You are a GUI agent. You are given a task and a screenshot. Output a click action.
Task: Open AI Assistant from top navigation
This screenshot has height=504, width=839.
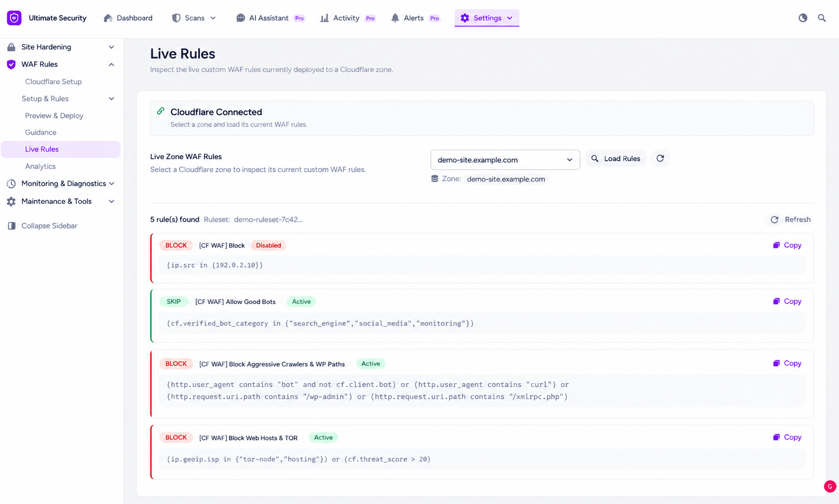270,18
